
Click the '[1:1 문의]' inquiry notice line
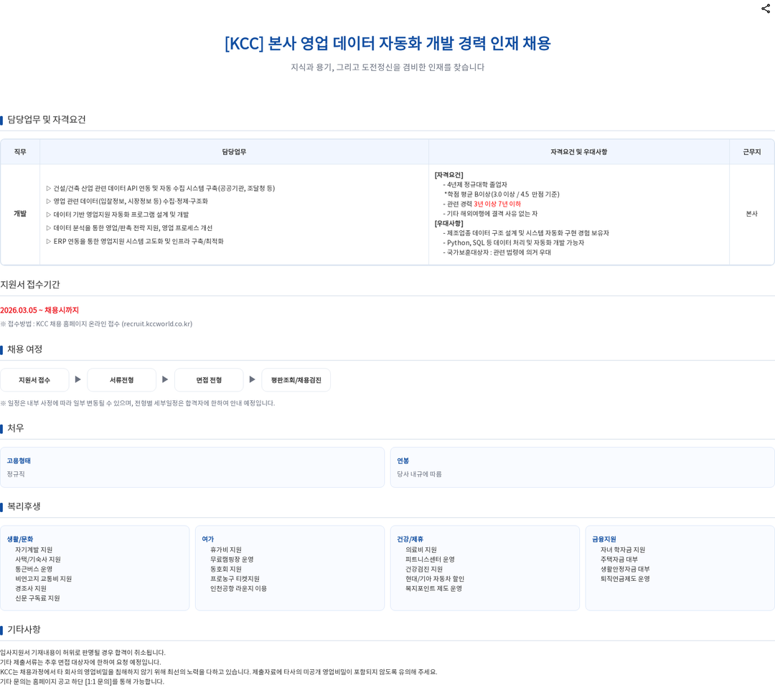82,682
